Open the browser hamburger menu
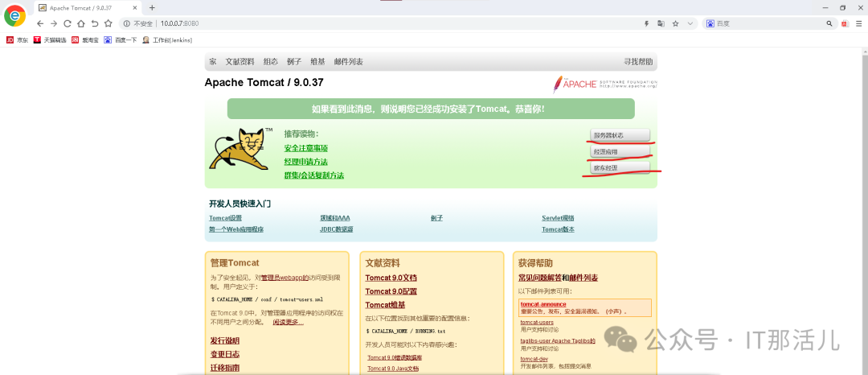Screen dimensions: 868x375 point(859,24)
